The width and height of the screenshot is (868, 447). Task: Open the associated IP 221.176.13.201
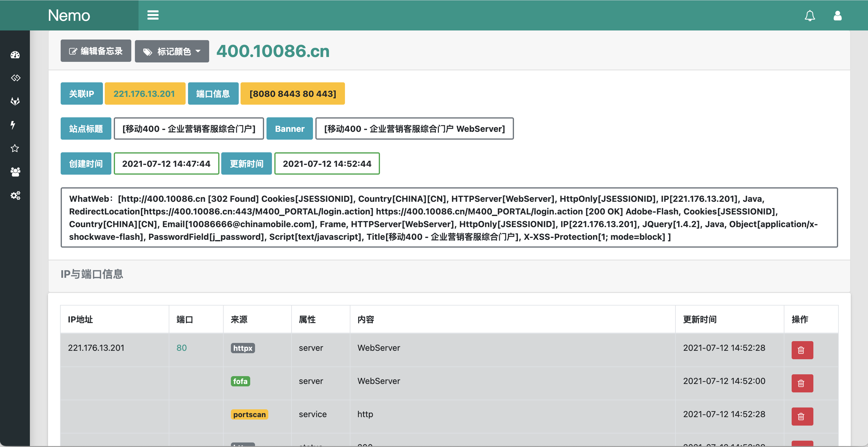(144, 94)
